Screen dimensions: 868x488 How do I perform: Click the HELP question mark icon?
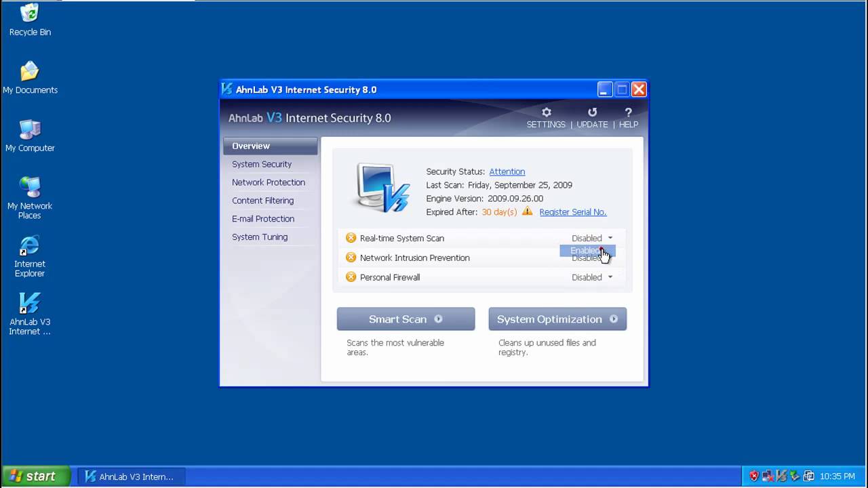point(628,113)
